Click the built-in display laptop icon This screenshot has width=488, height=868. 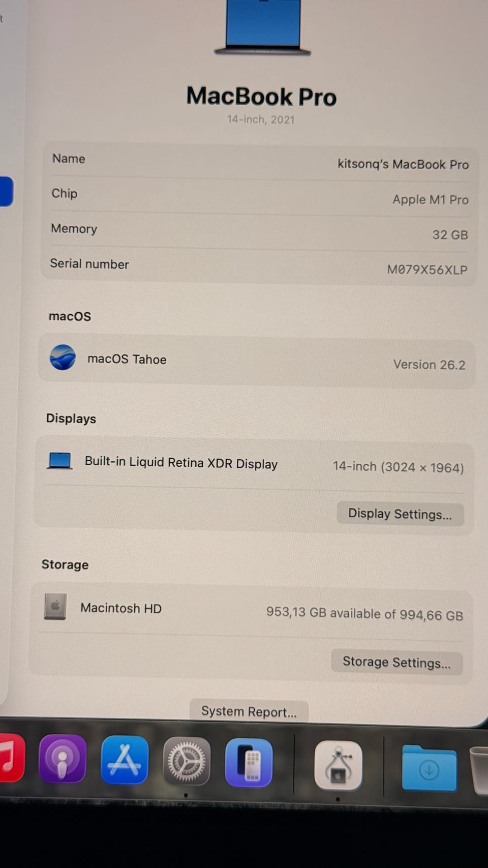point(59,461)
